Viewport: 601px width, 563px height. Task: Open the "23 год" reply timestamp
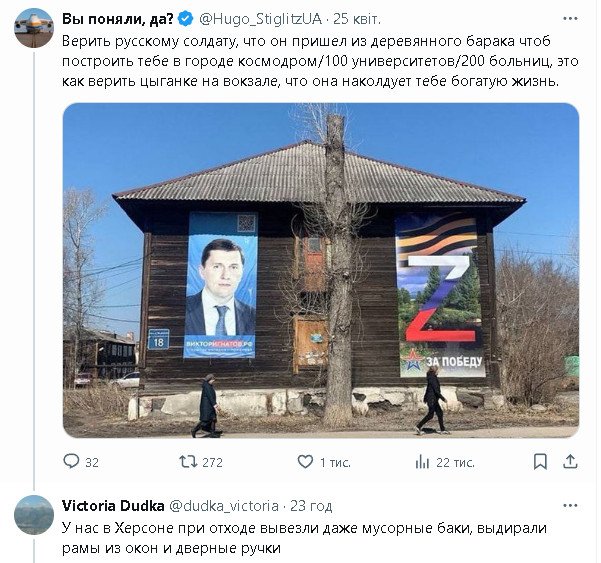[x=311, y=506]
